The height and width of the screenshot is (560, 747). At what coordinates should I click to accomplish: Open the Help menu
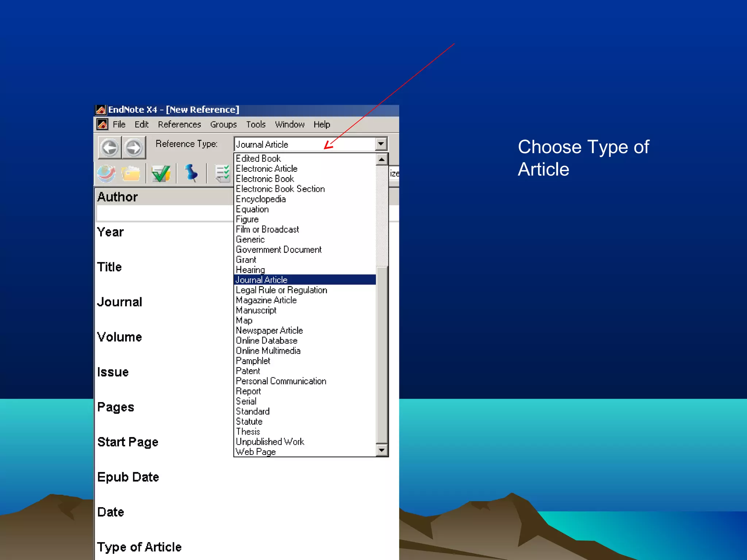322,125
